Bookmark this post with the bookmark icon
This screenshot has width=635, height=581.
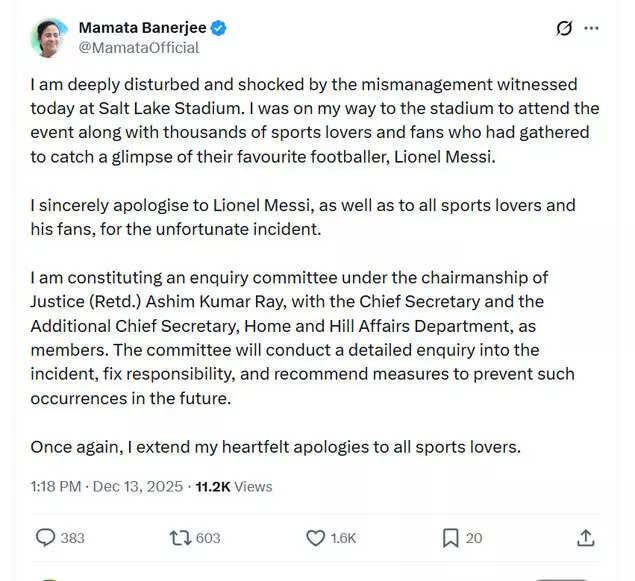[x=450, y=537]
